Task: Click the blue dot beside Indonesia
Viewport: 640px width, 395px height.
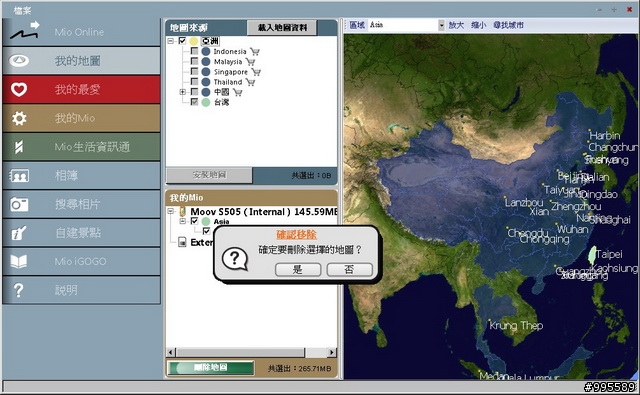Action: coord(206,51)
